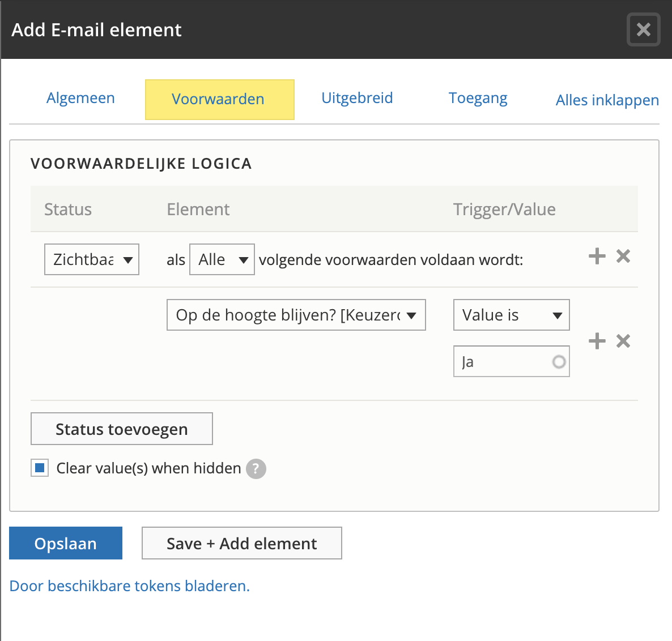Select the Voorwaarden tab
Screen dimensions: 672x641
pyautogui.click(x=219, y=99)
